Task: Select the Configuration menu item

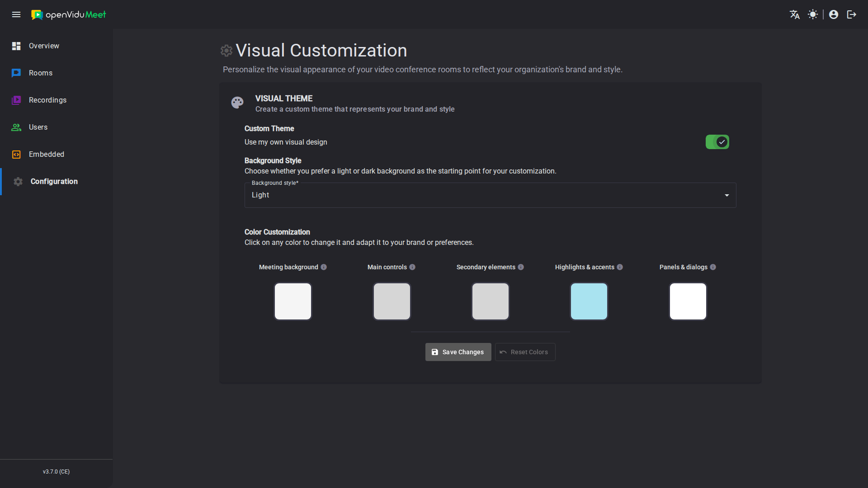Action: click(x=56, y=182)
